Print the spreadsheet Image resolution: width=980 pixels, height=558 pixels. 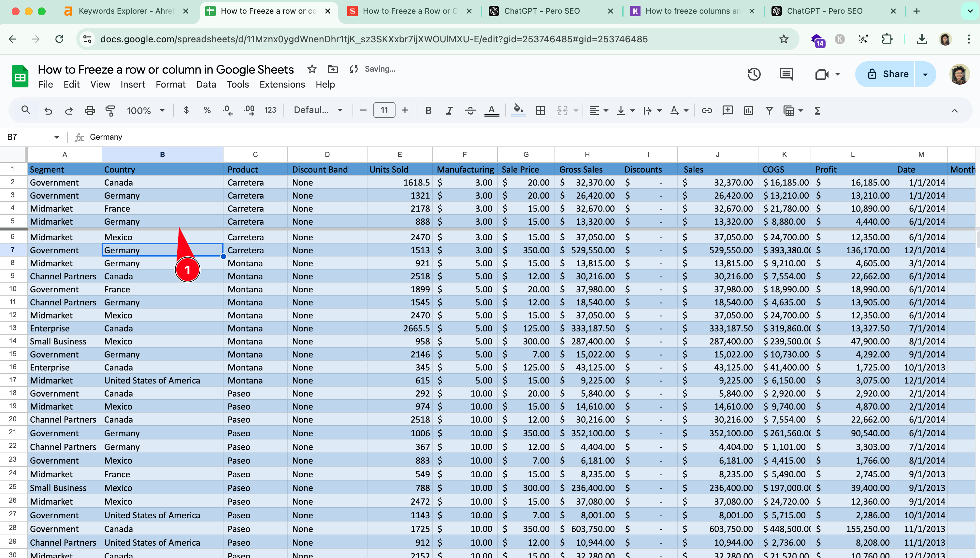(90, 110)
